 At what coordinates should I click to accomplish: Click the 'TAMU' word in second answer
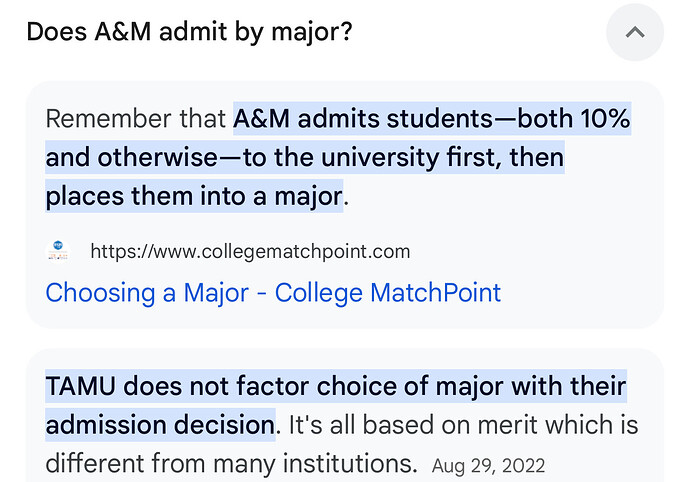pyautogui.click(x=81, y=386)
